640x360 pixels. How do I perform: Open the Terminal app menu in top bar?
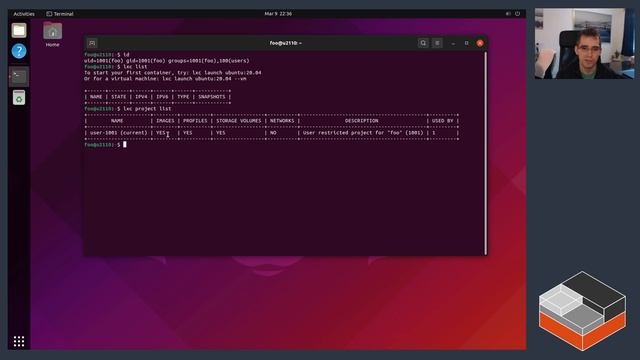tap(60, 14)
